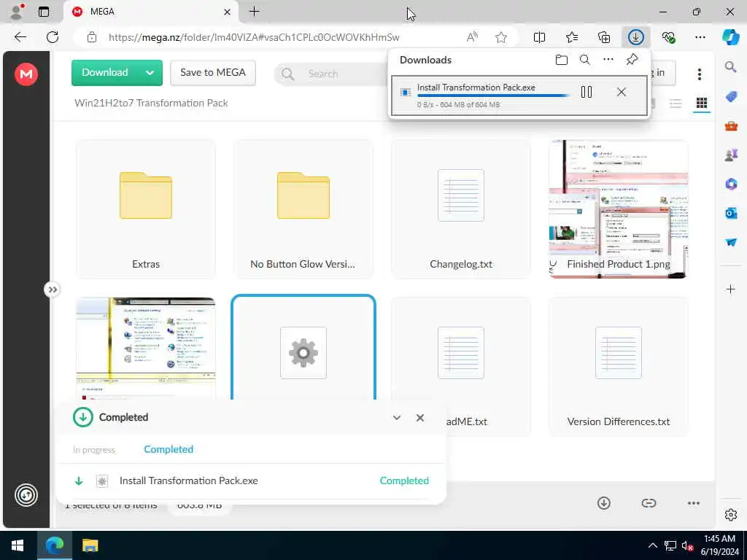Toggle Downloads toolbar button
747x560 pixels.
coord(635,37)
